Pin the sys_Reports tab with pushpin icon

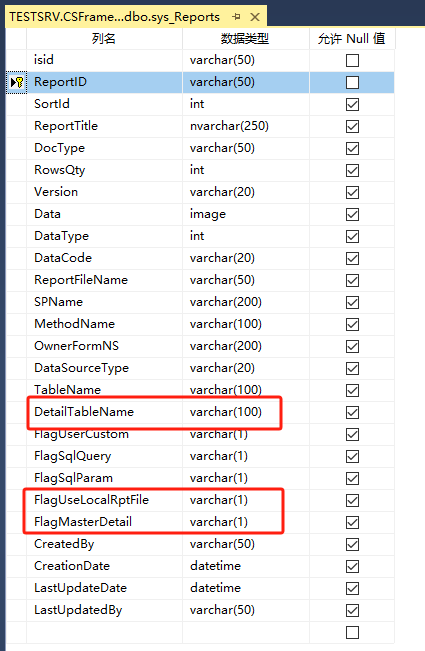[x=237, y=17]
